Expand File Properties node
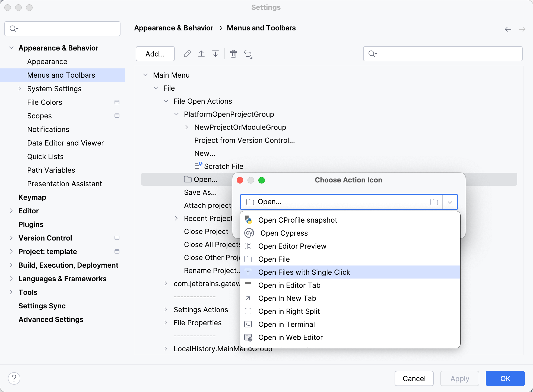Viewport: 533px width, 392px height. point(166,323)
